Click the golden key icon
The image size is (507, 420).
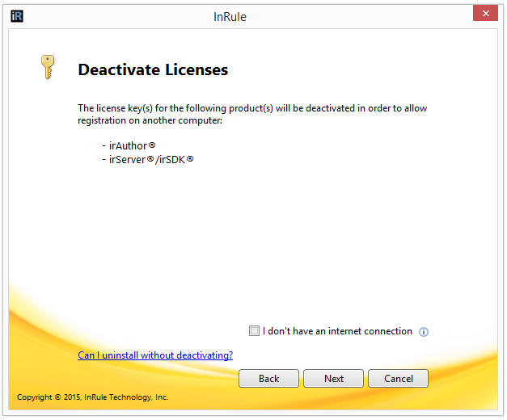(48, 67)
